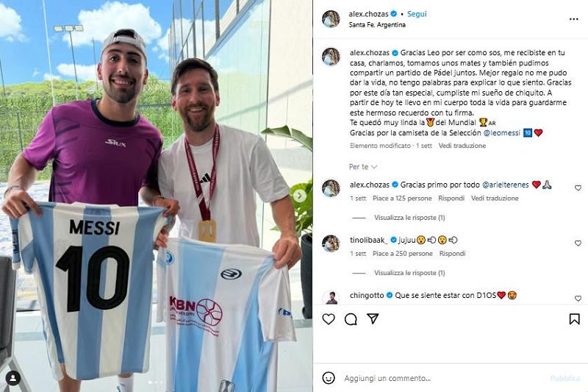
Task: Click Rispondi on tinolibaak_ comment
Action: click(452, 254)
